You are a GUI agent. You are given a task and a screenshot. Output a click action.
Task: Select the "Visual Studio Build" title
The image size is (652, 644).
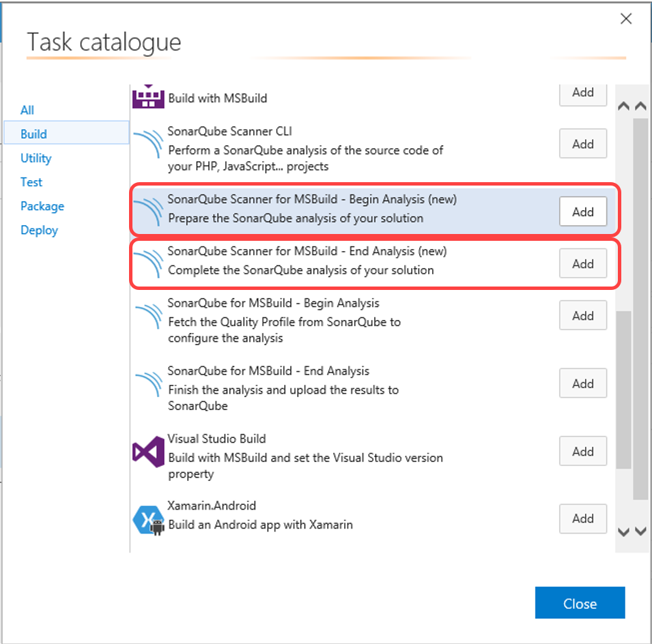216,439
